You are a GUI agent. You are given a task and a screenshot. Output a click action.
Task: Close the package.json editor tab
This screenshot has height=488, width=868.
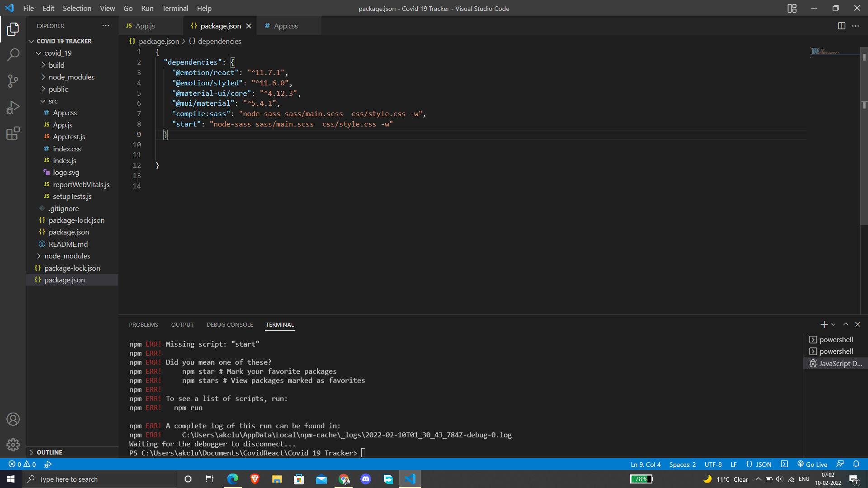coord(249,26)
